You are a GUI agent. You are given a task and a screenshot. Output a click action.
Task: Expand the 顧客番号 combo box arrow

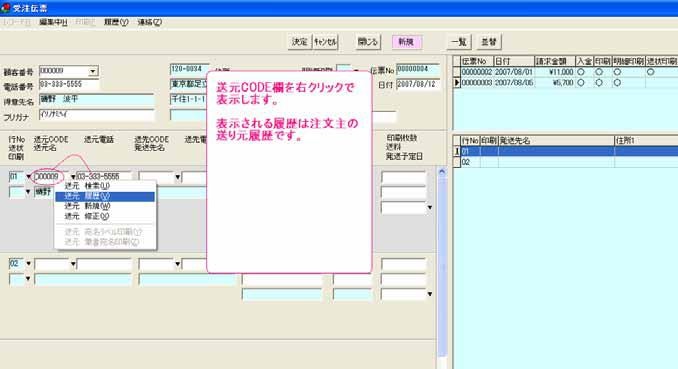pos(93,71)
